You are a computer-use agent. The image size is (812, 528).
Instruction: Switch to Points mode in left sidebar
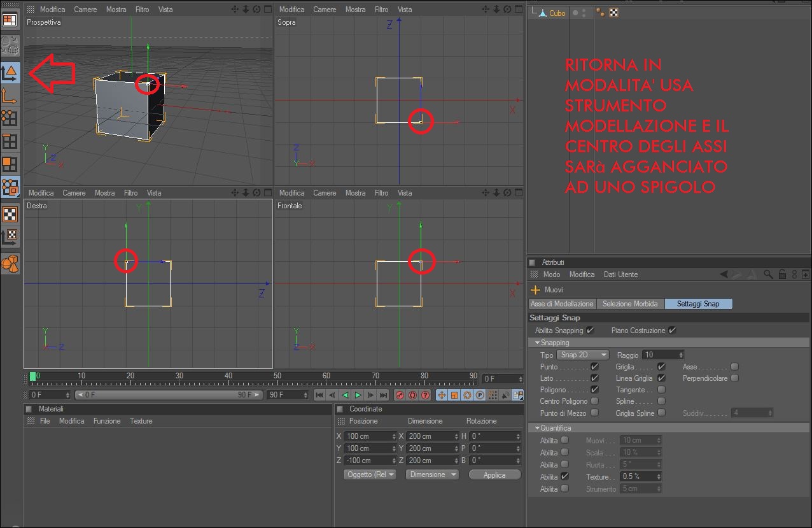tap(10, 118)
